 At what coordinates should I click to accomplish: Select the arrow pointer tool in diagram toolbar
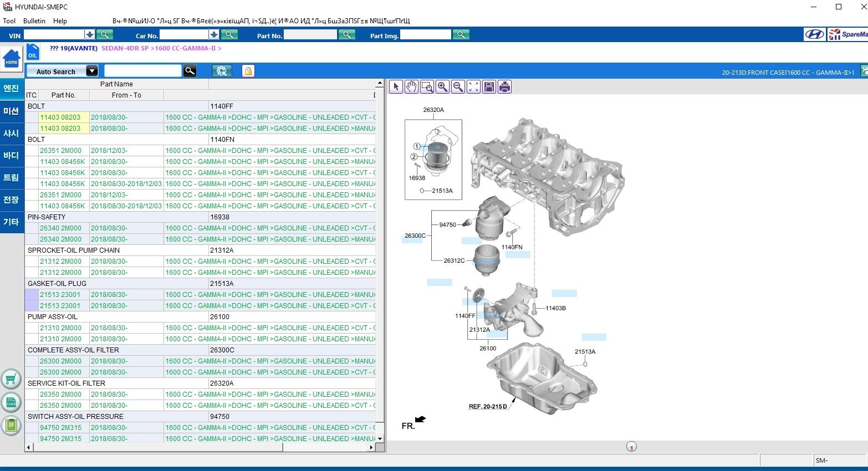tap(396, 86)
